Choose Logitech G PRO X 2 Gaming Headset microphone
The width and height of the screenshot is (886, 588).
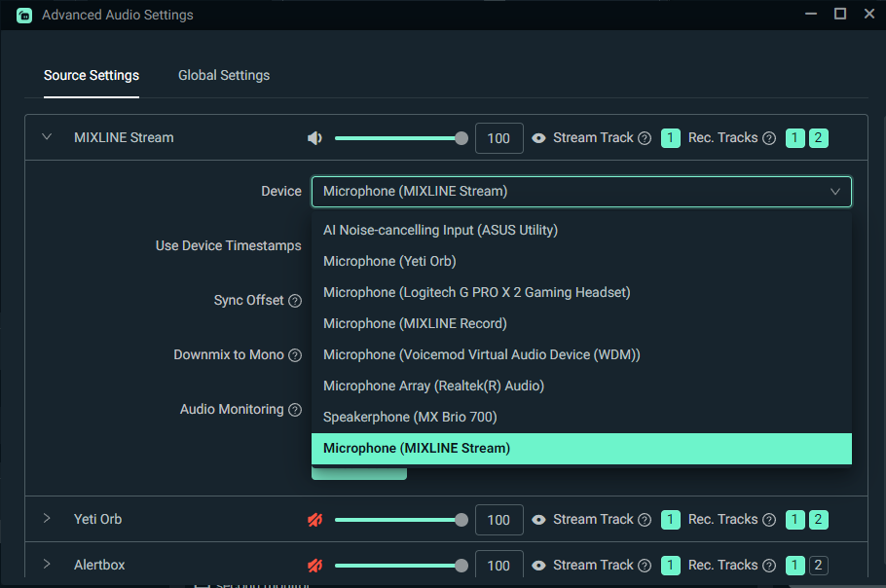pos(581,293)
